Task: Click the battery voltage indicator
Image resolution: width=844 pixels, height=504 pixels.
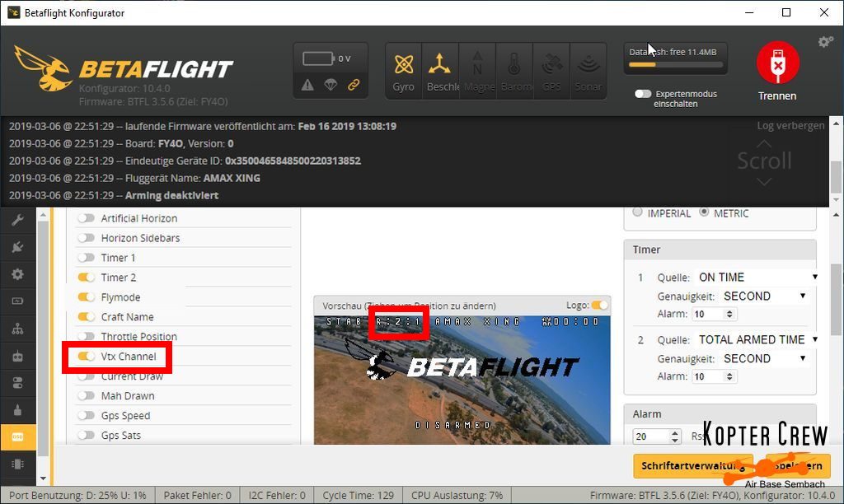Action: [326, 58]
